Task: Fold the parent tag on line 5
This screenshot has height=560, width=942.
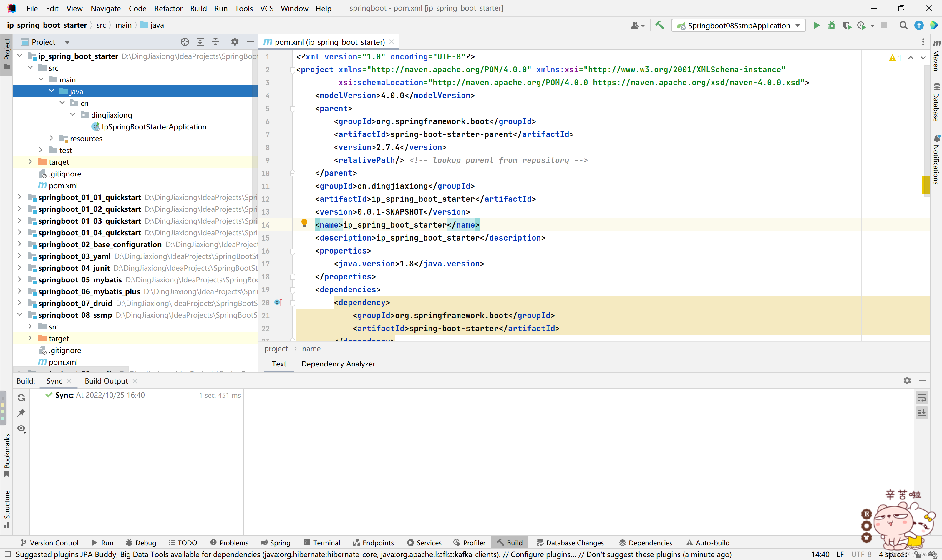Action: click(292, 109)
